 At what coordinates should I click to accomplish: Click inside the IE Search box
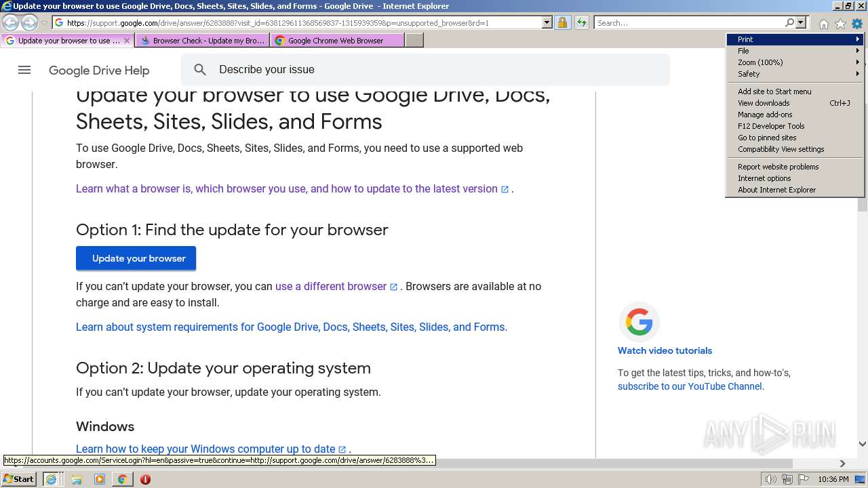(x=688, y=23)
